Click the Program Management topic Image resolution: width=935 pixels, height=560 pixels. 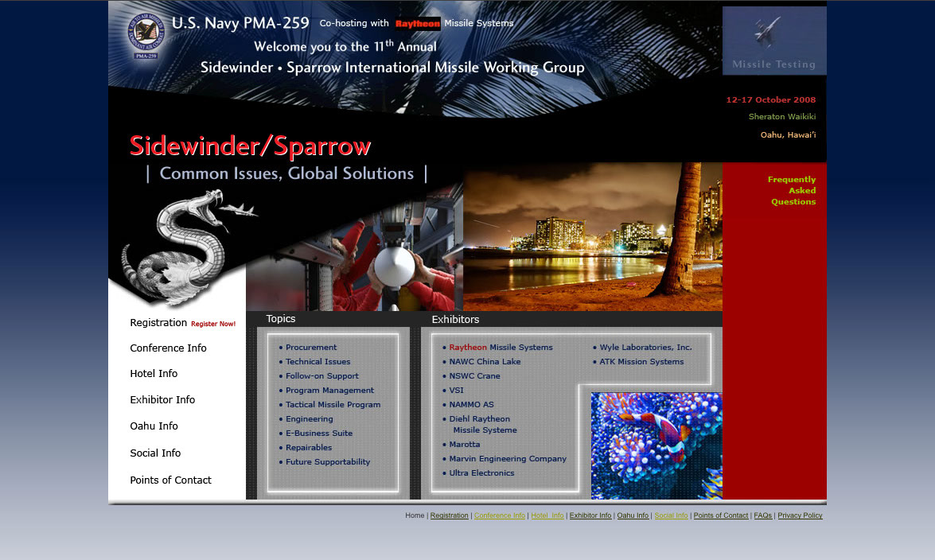[x=329, y=390]
